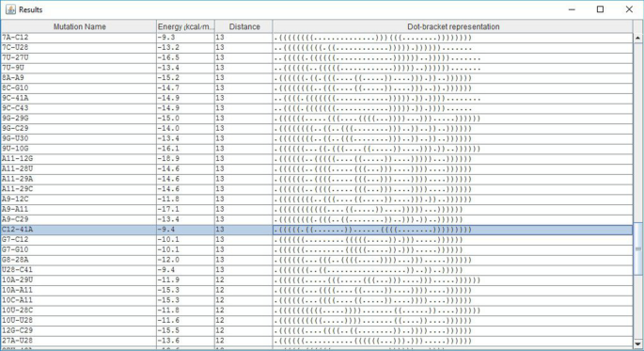Viewport: 644px width, 351px height.
Task: Click the dot-bracket cell of the A11-12G row
Action: click(452, 159)
